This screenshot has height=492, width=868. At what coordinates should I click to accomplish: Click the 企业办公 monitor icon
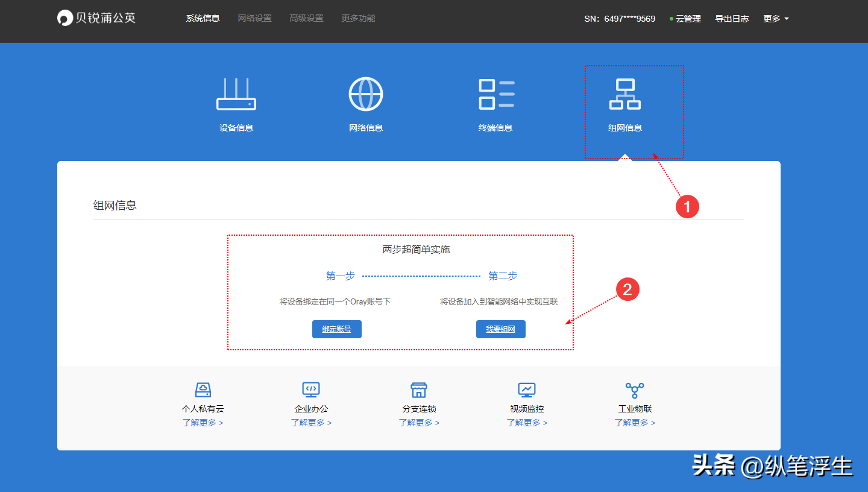[311, 389]
